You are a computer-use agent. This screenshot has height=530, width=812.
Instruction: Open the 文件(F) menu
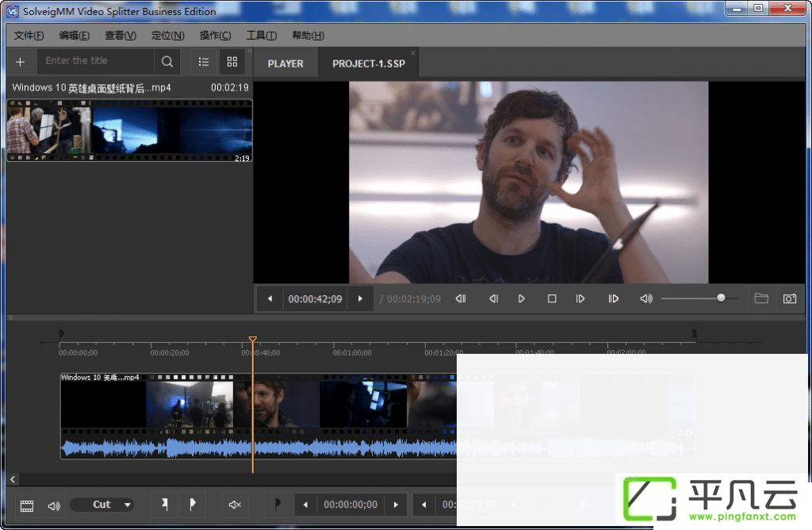[29, 35]
